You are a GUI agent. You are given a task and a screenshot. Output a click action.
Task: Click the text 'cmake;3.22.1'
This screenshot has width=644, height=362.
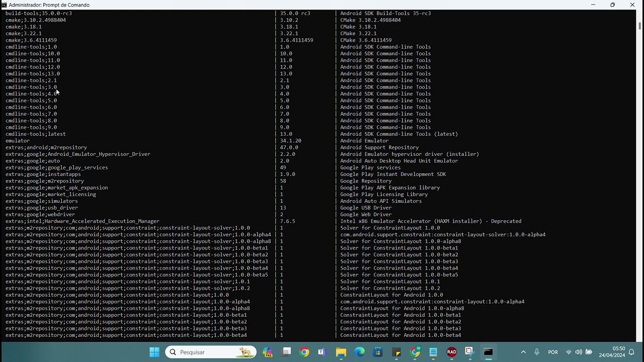click(24, 33)
